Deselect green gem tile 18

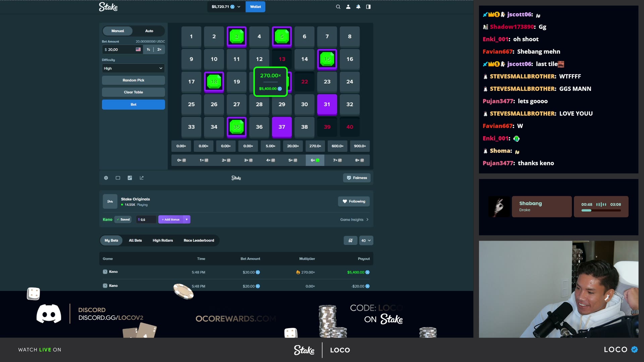(214, 82)
